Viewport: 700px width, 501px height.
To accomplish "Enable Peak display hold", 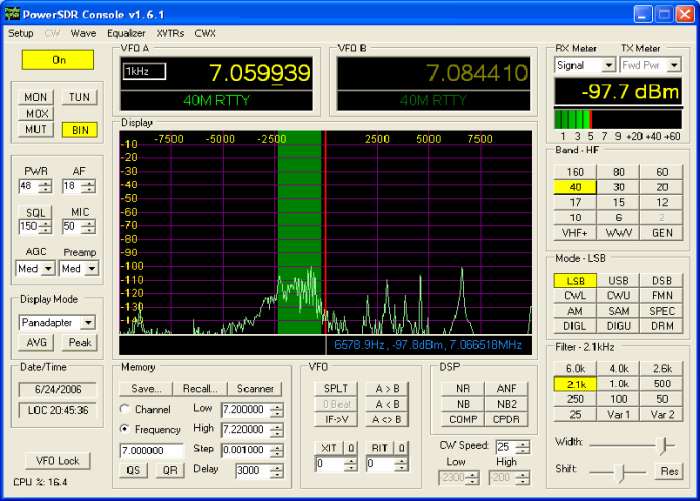I will [80, 342].
